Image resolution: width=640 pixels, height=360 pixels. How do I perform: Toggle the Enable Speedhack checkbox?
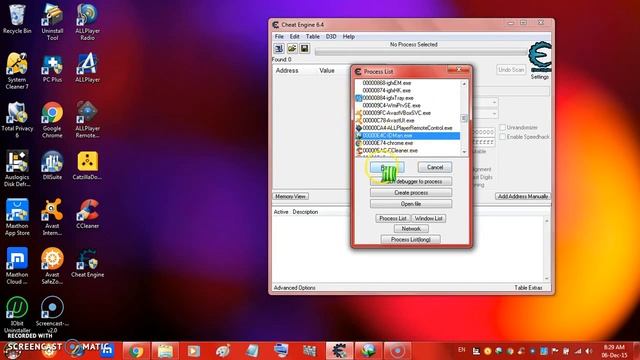pos(503,136)
